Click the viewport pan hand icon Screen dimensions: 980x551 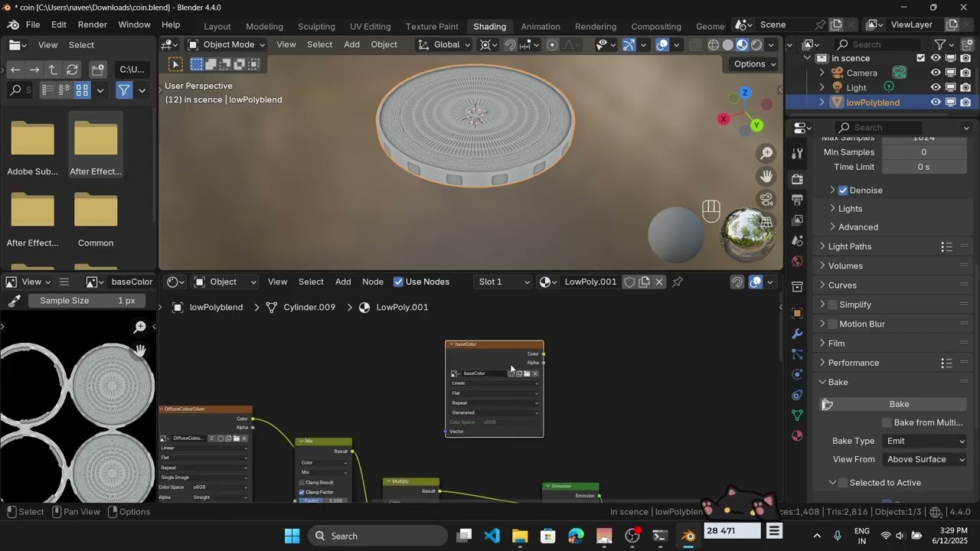pyautogui.click(x=766, y=177)
